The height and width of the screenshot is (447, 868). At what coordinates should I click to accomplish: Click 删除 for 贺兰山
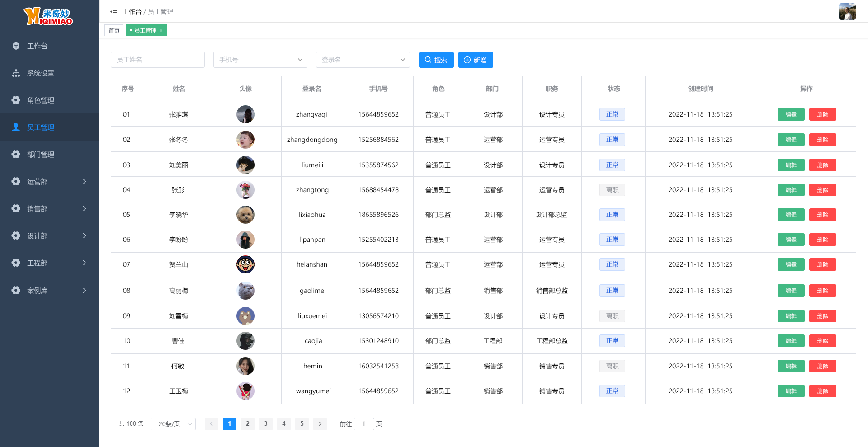tap(823, 264)
